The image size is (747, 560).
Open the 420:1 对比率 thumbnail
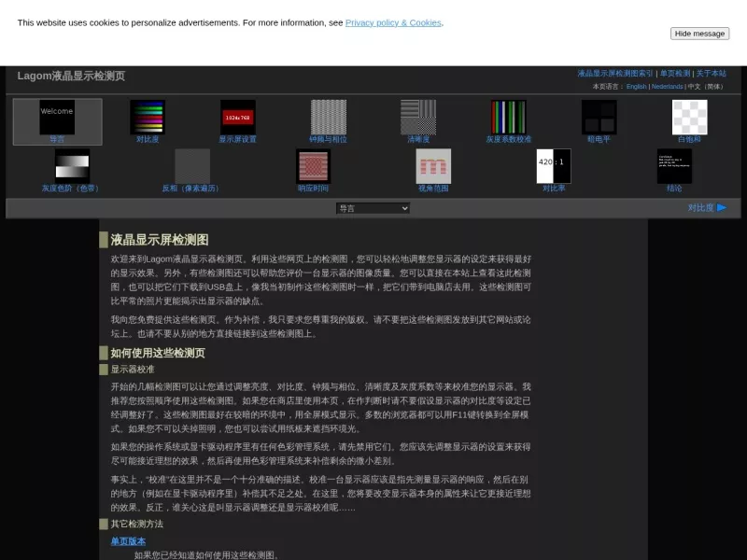[554, 166]
